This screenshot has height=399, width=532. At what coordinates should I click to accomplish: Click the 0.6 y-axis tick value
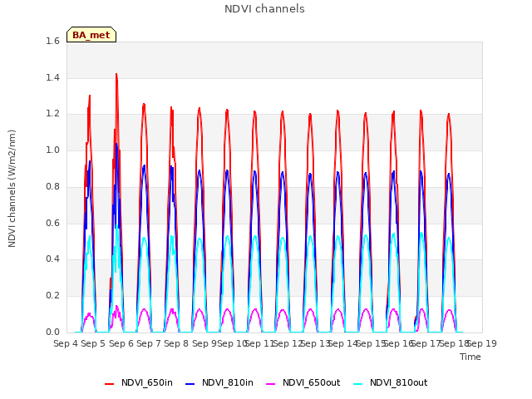(52, 223)
